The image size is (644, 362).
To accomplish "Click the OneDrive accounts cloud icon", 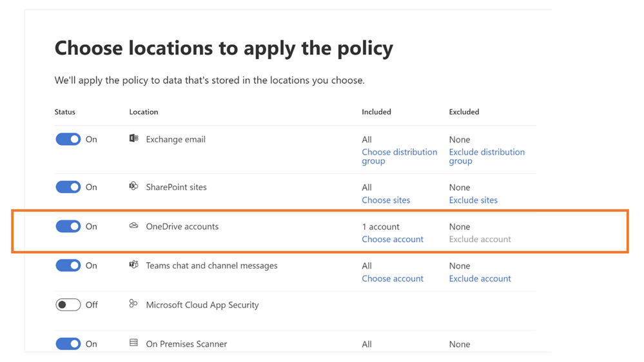I will [133, 226].
